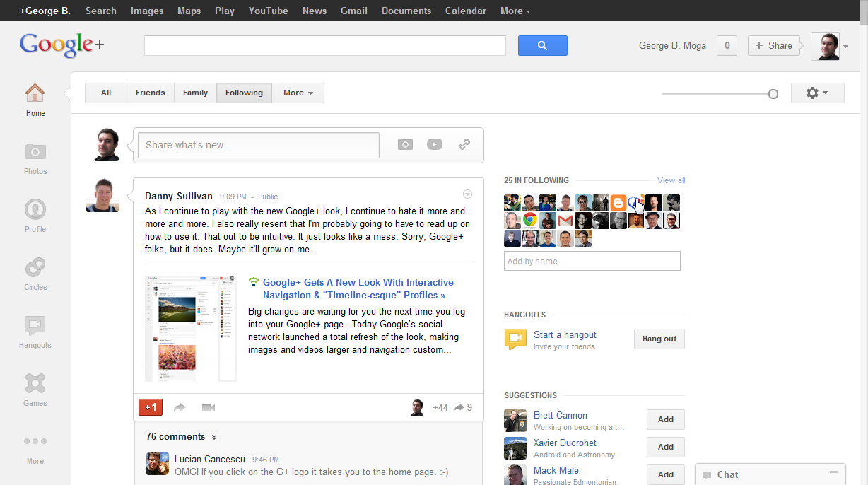Start a hangout about this post
The image size is (868, 485).
coord(208,407)
